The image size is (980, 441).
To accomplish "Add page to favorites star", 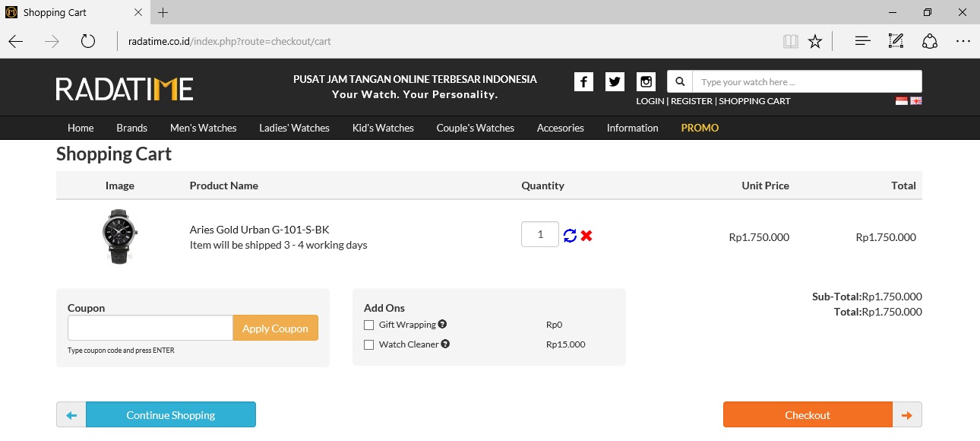I will 815,41.
